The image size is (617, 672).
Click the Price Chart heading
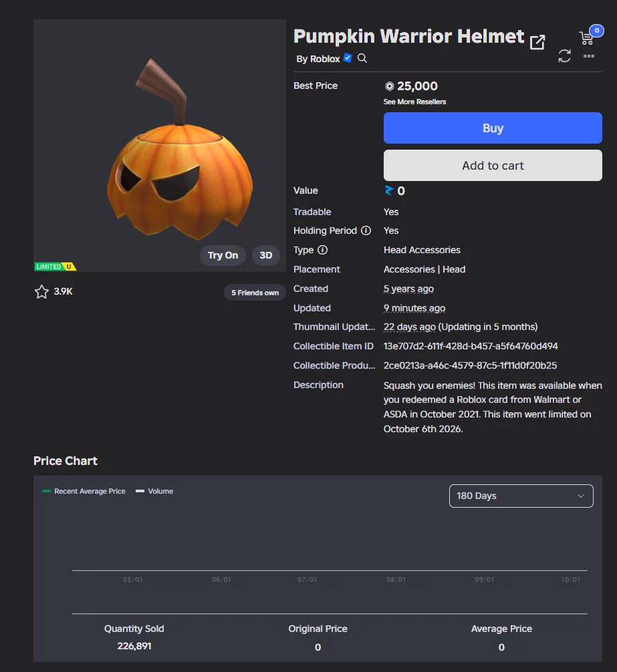click(66, 461)
